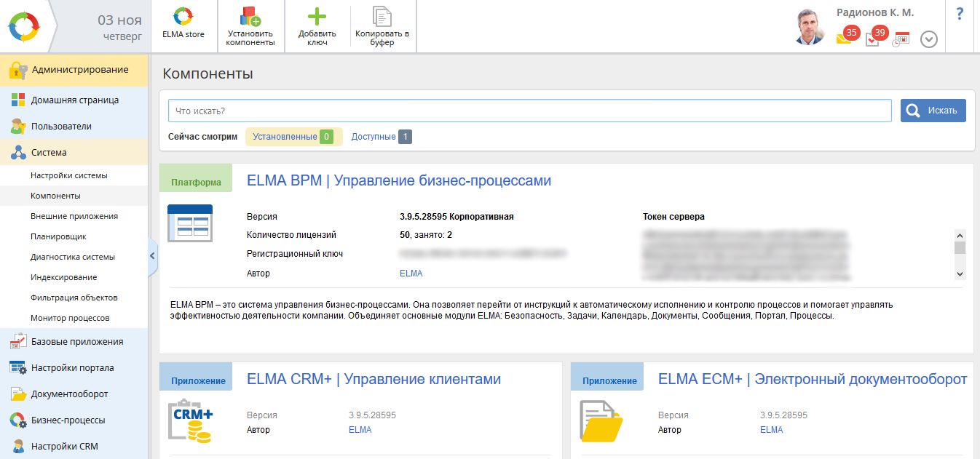Expand Настройки CRM section
The image size is (980, 459).
point(65,447)
